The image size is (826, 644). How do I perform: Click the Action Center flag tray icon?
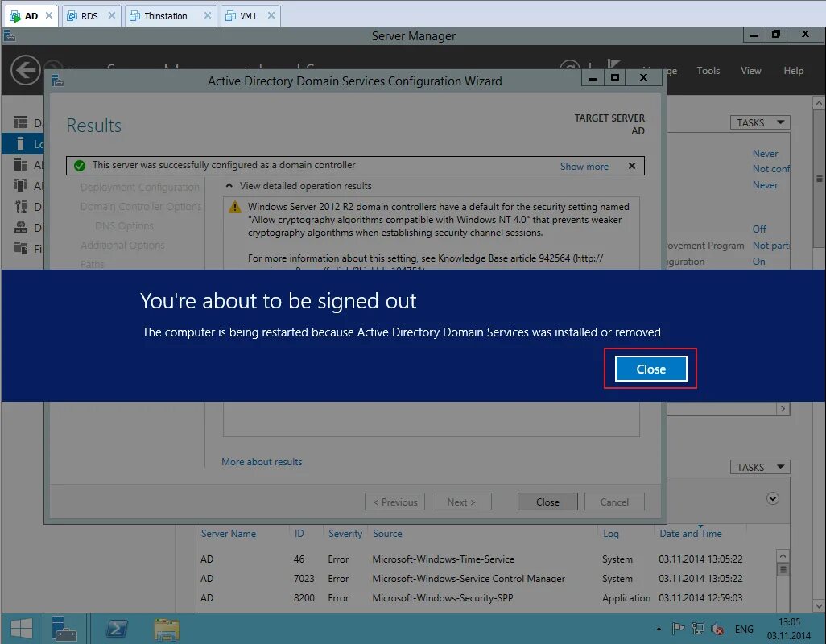[x=678, y=628]
